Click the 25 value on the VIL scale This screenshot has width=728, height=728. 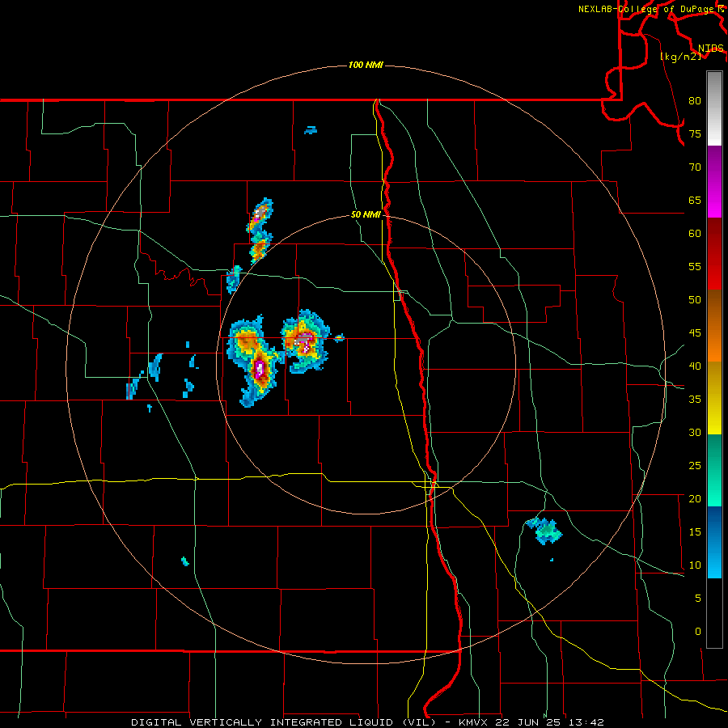click(x=695, y=466)
